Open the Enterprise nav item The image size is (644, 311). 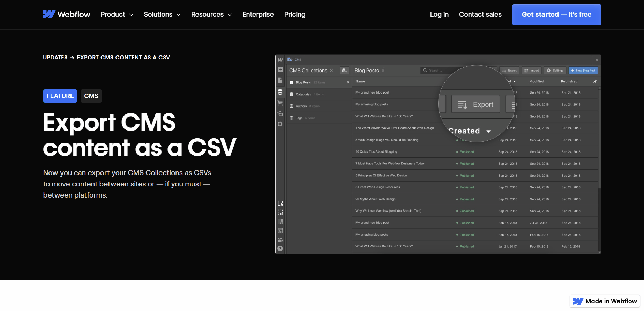(x=258, y=14)
